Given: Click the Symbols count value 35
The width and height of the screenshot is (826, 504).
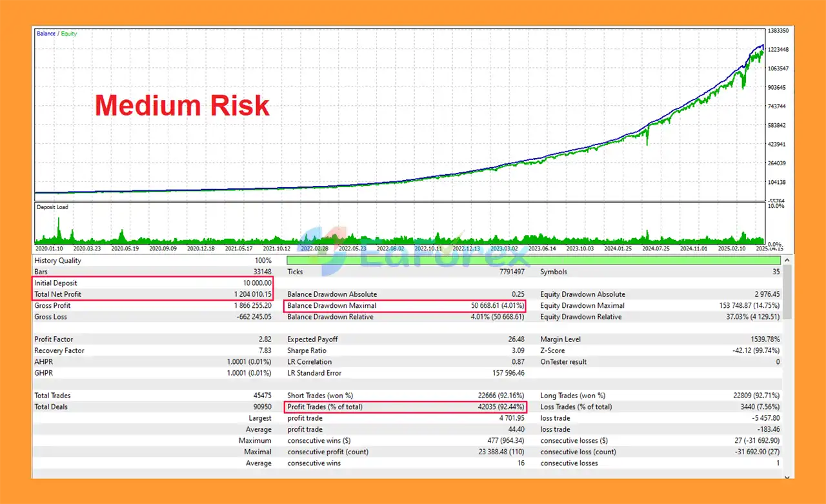Looking at the screenshot, I should coord(776,272).
